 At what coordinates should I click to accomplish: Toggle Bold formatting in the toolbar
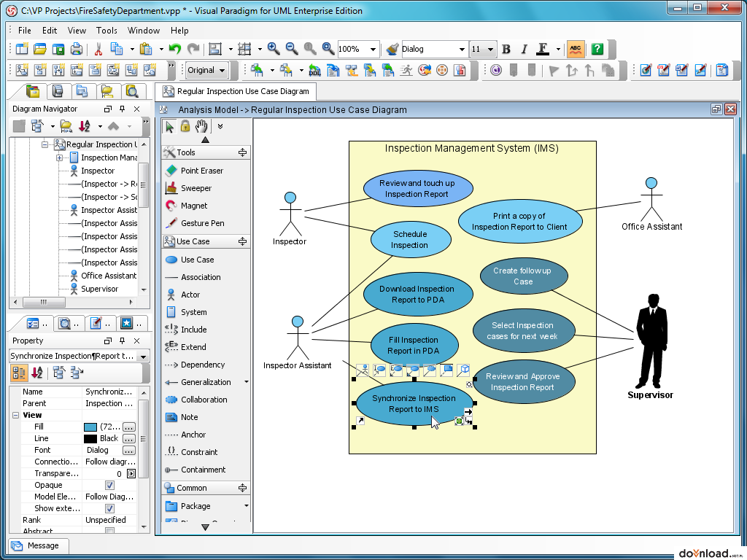(x=506, y=49)
